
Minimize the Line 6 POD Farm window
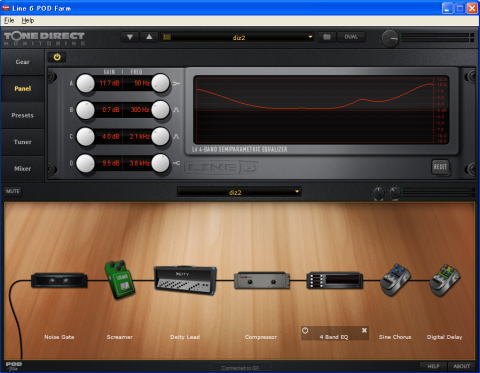[447, 8]
